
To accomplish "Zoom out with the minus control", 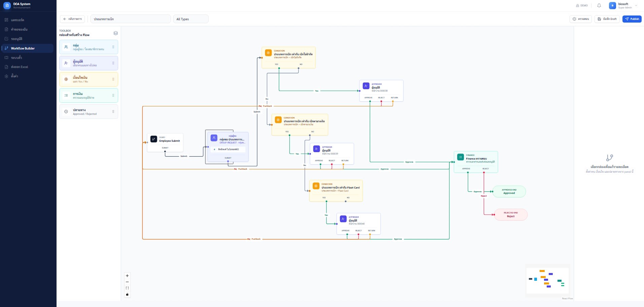I will pos(127,282).
